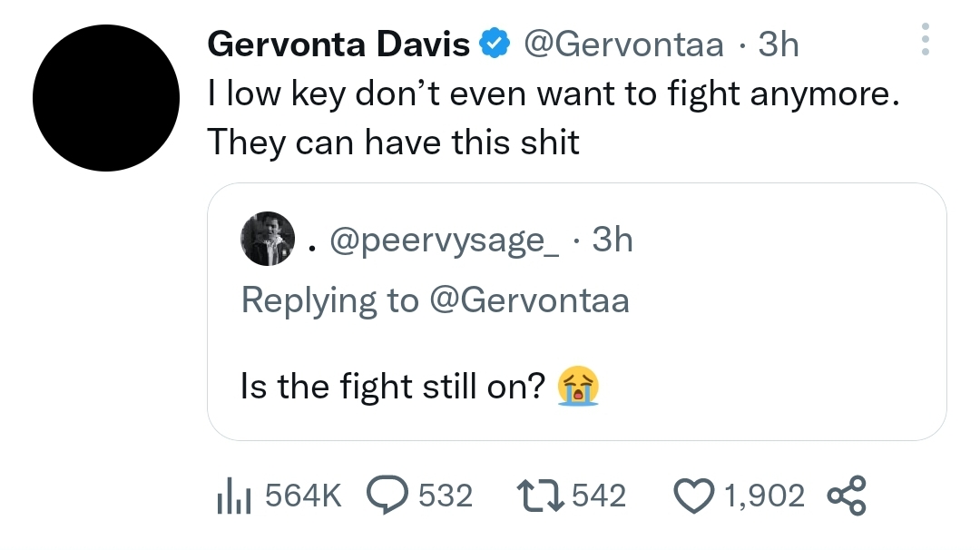Open the share icon
980x550 pixels.
(x=847, y=495)
